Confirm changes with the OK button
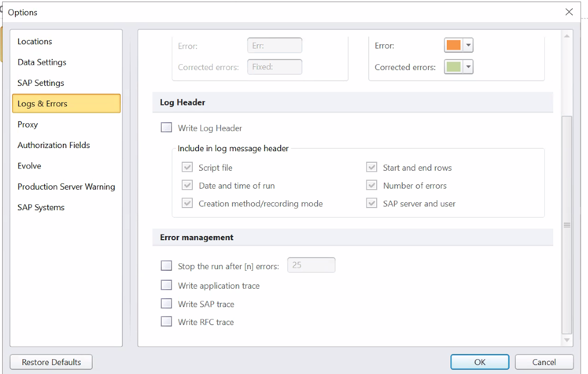 click(x=479, y=362)
